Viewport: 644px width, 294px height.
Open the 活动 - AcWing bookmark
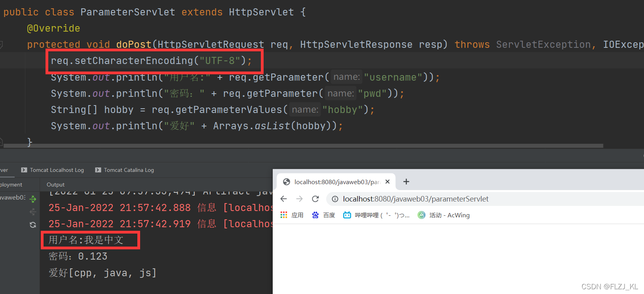click(444, 215)
